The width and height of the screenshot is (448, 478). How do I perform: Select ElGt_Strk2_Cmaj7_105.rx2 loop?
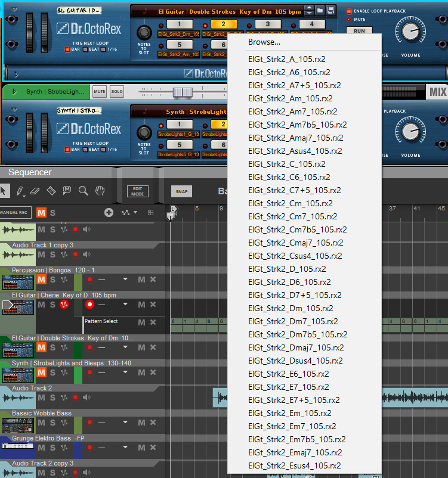click(x=296, y=243)
